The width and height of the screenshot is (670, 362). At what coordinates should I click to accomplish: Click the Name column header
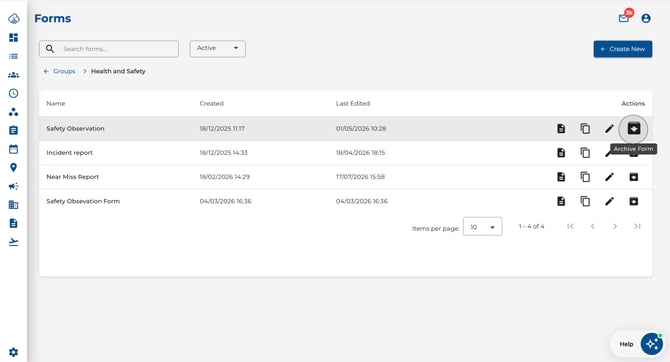pyautogui.click(x=56, y=103)
